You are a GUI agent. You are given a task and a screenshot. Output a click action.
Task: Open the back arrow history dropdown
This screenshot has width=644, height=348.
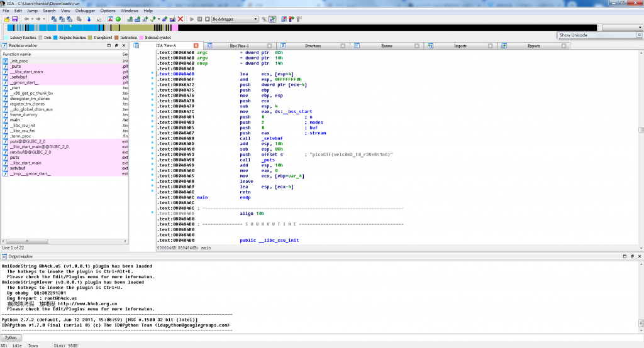tap(32, 19)
